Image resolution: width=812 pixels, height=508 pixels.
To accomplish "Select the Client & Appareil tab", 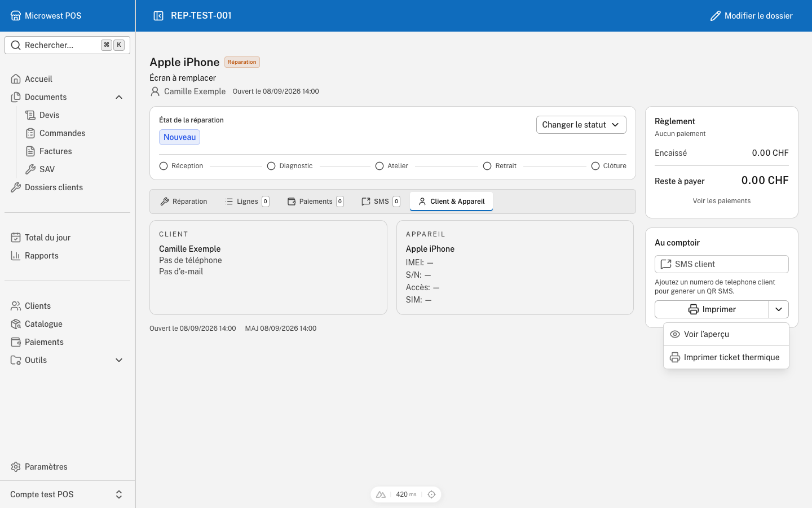I will 451,202.
